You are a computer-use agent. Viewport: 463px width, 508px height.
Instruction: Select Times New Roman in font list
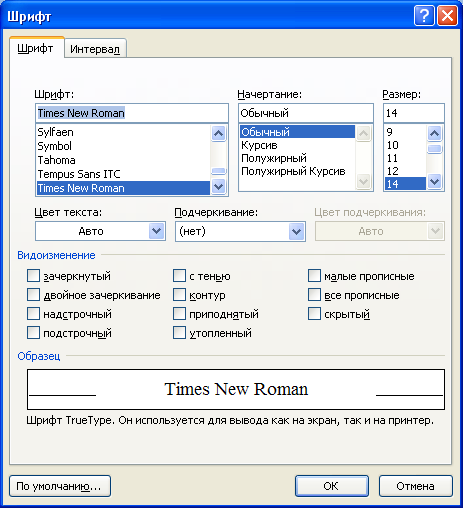[123, 188]
